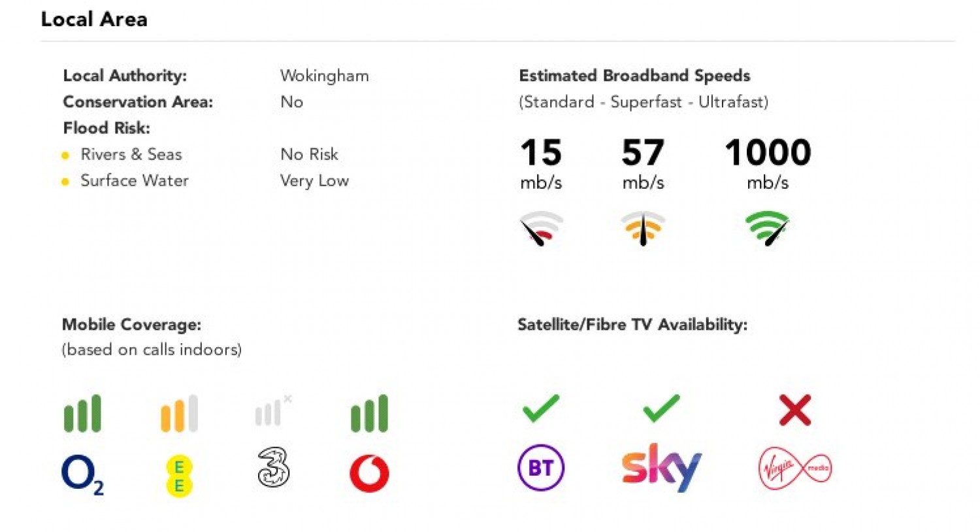The image size is (980, 532).
Task: Click the Surface Water flood risk label
Action: tap(135, 180)
